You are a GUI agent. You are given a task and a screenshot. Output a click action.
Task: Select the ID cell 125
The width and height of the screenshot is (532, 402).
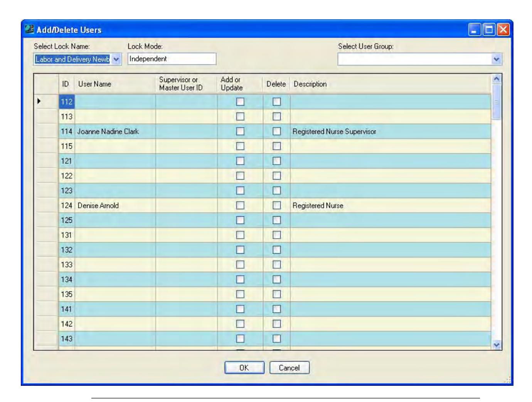(67, 220)
